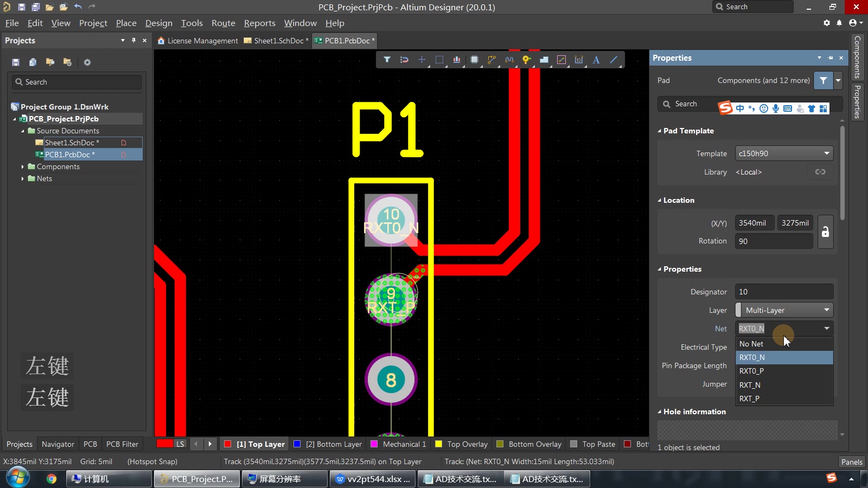Choose the Place Via tool

[526, 60]
